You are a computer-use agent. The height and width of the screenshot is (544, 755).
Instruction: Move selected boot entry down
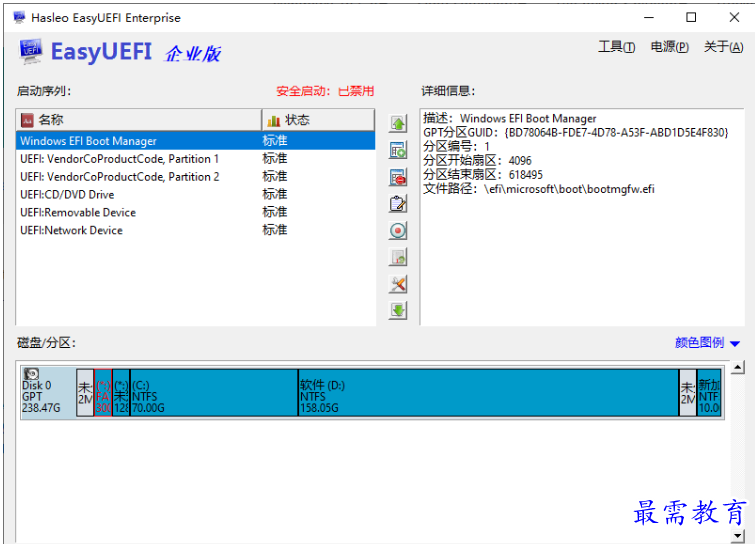(398, 311)
